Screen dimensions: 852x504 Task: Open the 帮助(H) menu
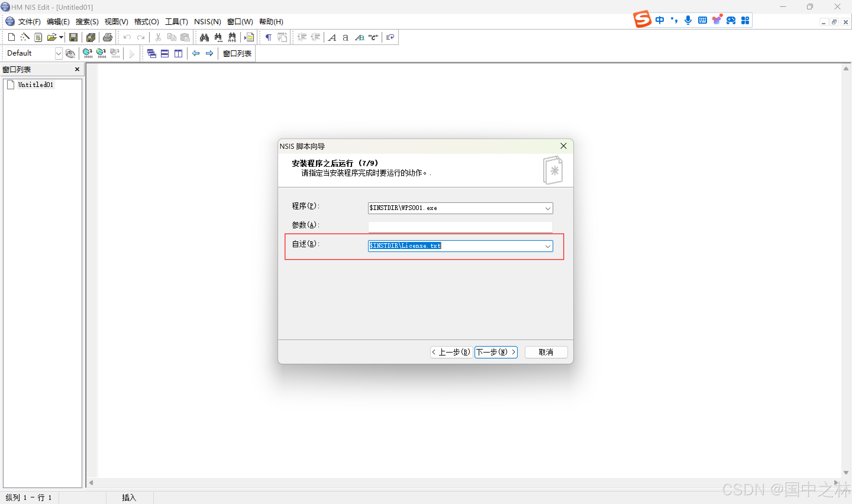(x=271, y=22)
